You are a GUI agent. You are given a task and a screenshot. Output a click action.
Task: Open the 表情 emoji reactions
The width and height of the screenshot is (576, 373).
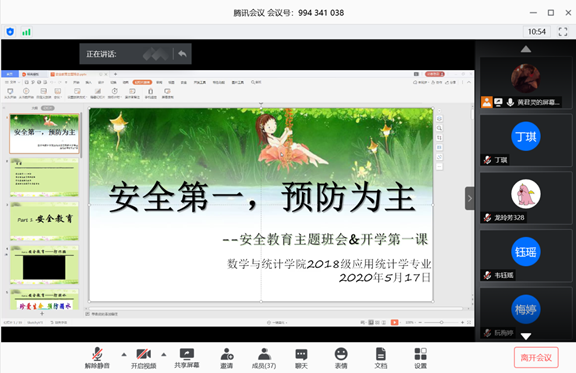[x=341, y=358]
